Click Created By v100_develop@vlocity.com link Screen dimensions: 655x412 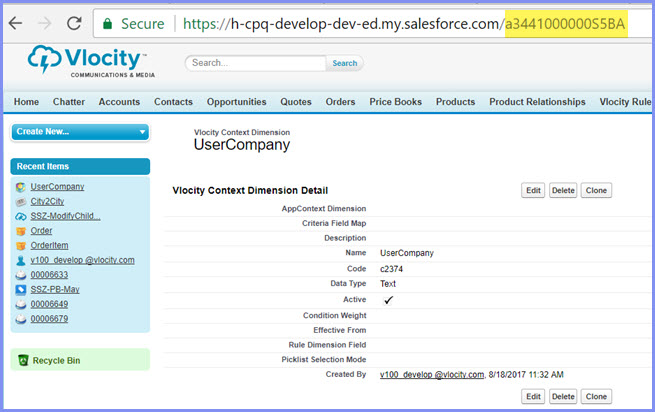(x=432, y=374)
